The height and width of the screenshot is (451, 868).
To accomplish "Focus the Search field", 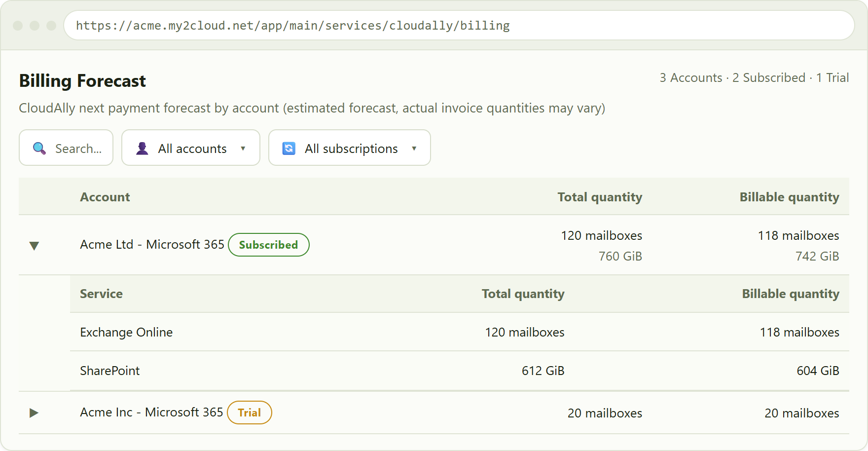I will click(x=66, y=148).
